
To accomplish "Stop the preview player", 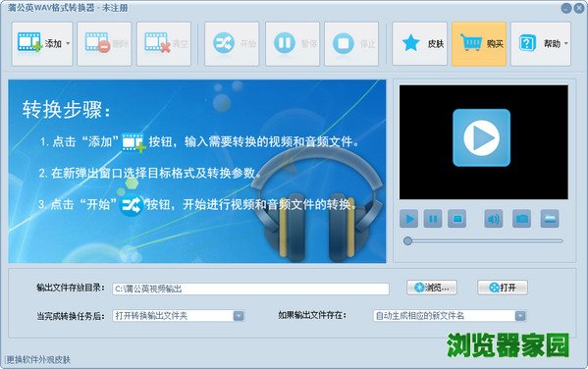I will (x=456, y=219).
